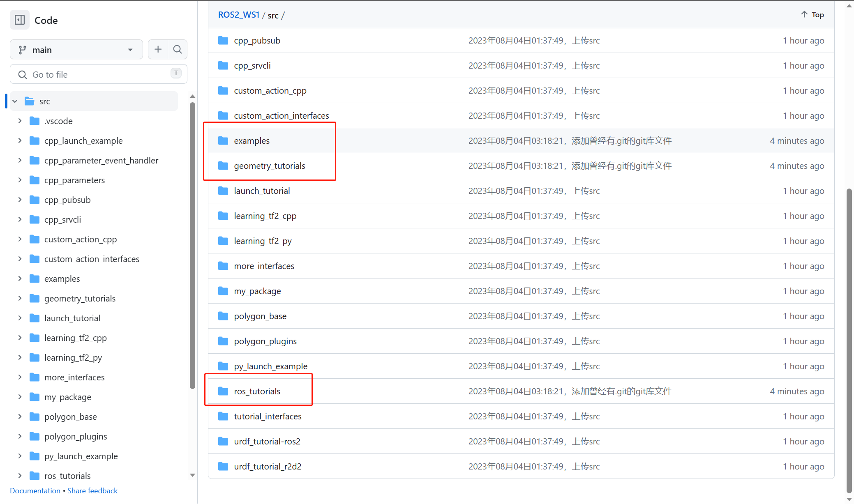Viewport: 854px width, 504px height.
Task: Click the search magnifier icon
Action: coord(178,49)
